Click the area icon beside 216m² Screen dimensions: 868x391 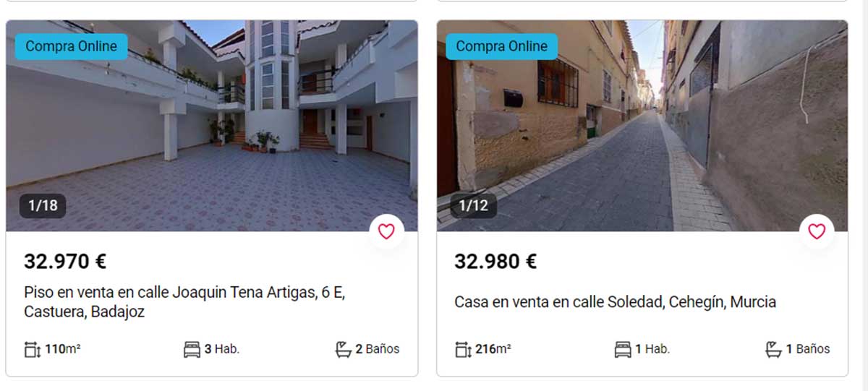point(463,350)
